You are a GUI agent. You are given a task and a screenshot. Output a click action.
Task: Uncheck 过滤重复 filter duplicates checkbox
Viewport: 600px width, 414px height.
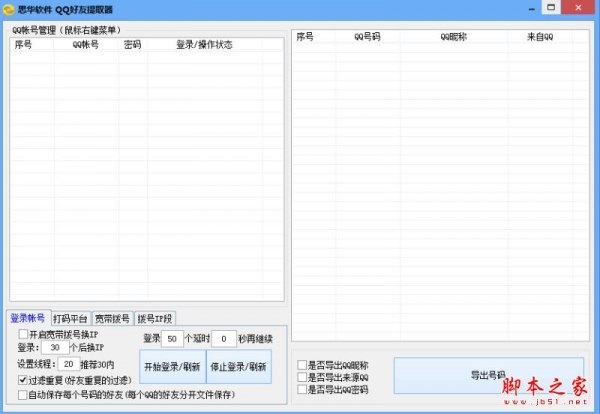pyautogui.click(x=23, y=380)
